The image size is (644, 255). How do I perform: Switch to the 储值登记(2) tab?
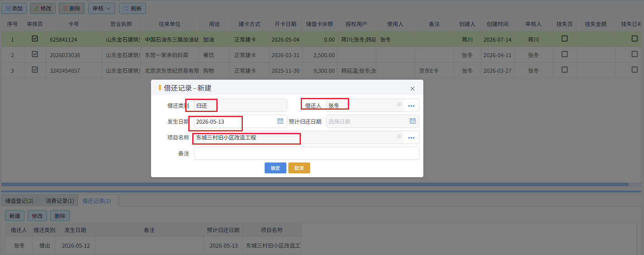point(19,201)
